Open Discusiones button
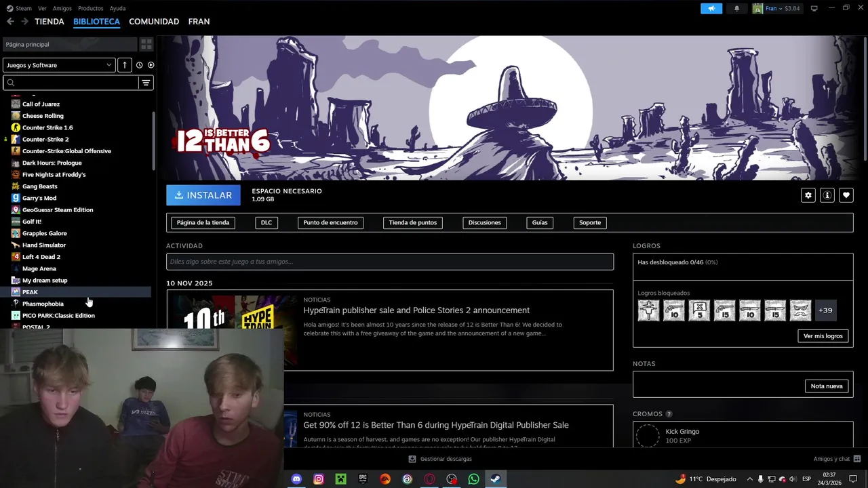The height and width of the screenshot is (488, 868). point(484,222)
